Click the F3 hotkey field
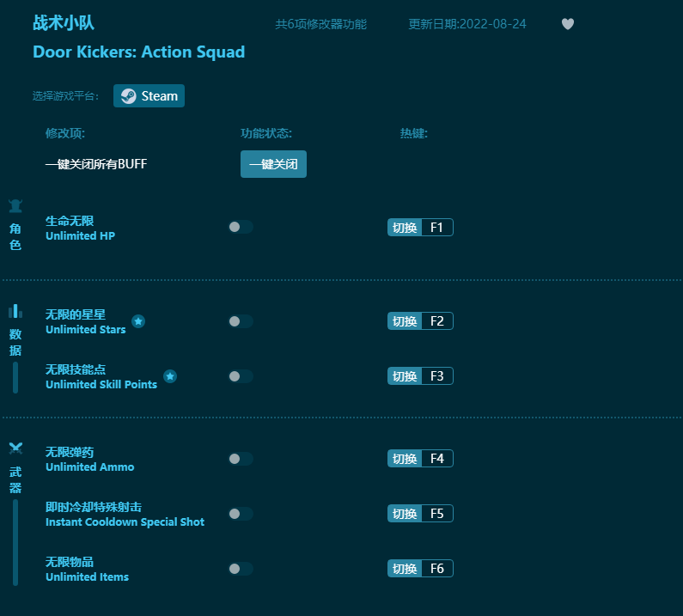The image size is (683, 616). click(437, 376)
